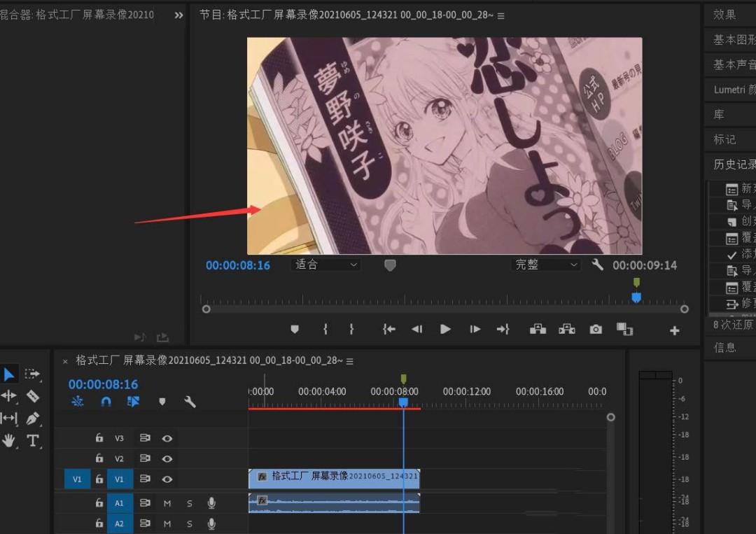
Task: Select the Pen tool
Action: point(33,419)
